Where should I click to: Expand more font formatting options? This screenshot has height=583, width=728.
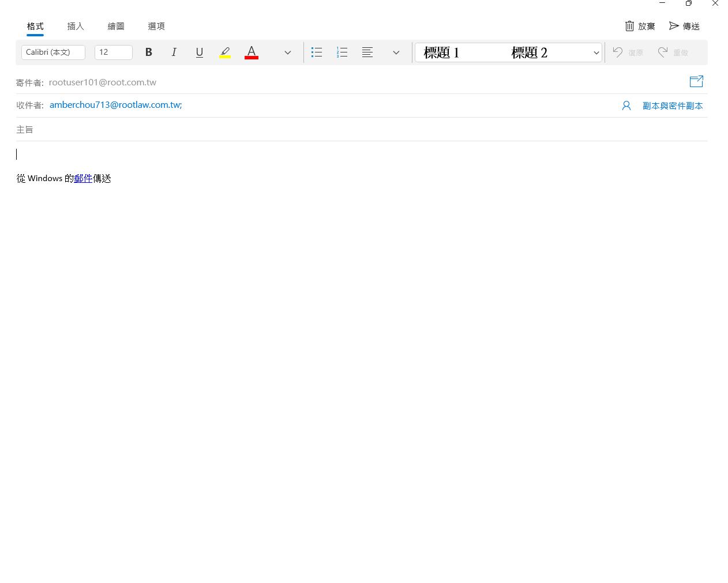(x=288, y=52)
